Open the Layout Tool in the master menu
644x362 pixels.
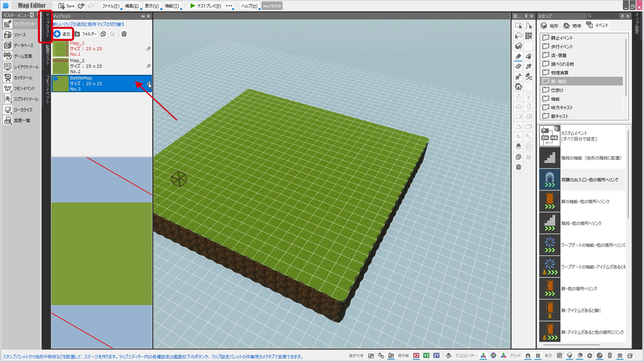tap(20, 67)
